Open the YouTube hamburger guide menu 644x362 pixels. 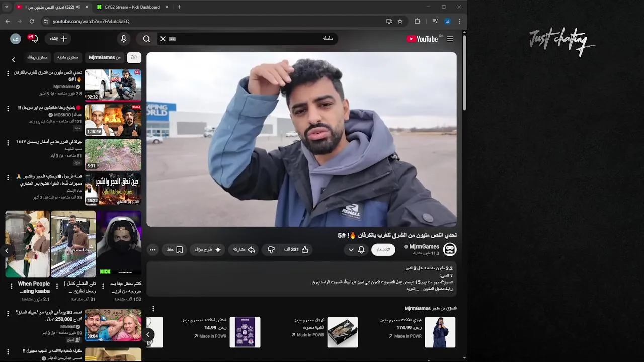pyautogui.click(x=450, y=39)
